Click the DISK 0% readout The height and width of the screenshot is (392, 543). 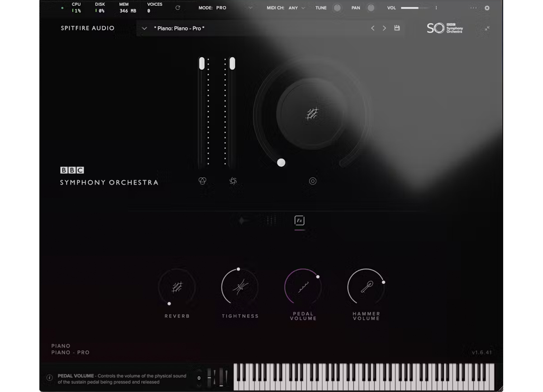tap(100, 11)
